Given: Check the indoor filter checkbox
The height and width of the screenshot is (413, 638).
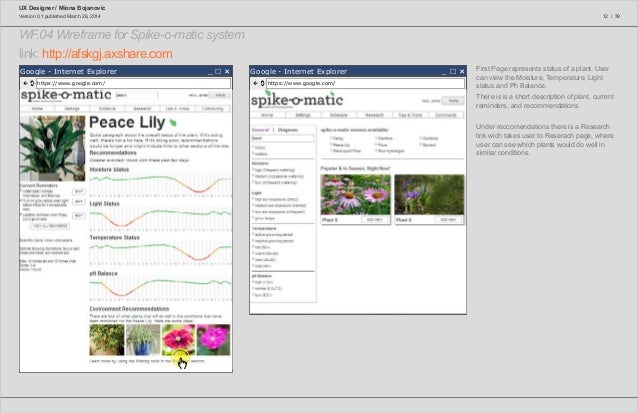Looking at the screenshot, I should (x=253, y=147).
